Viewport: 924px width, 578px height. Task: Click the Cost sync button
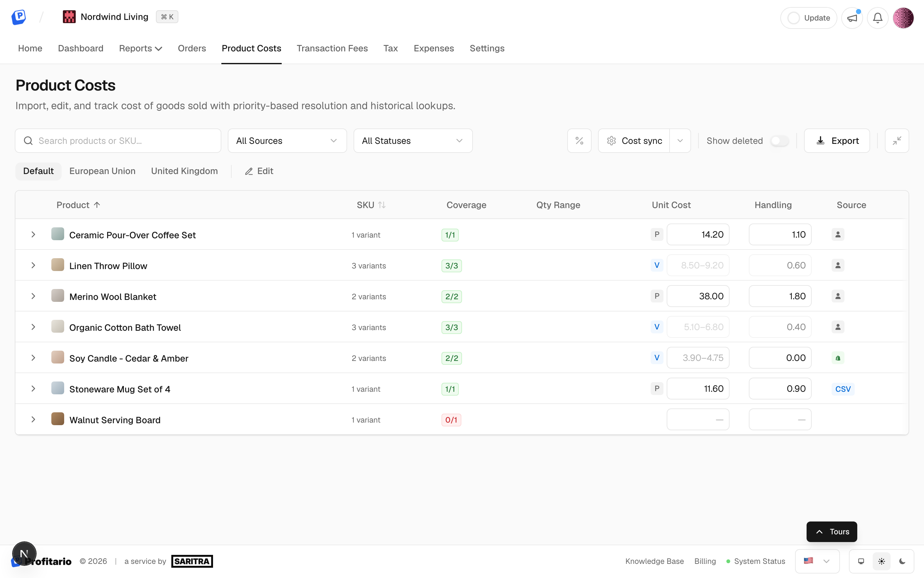pos(634,141)
